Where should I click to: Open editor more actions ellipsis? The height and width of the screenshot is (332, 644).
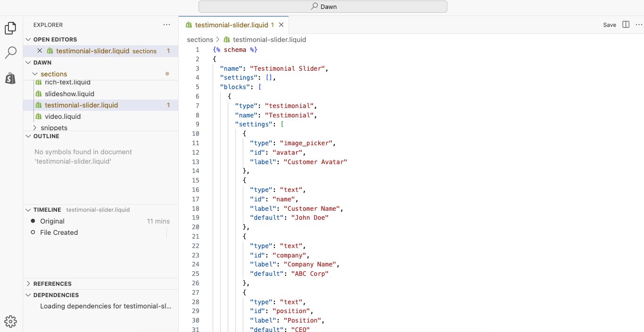(x=640, y=25)
